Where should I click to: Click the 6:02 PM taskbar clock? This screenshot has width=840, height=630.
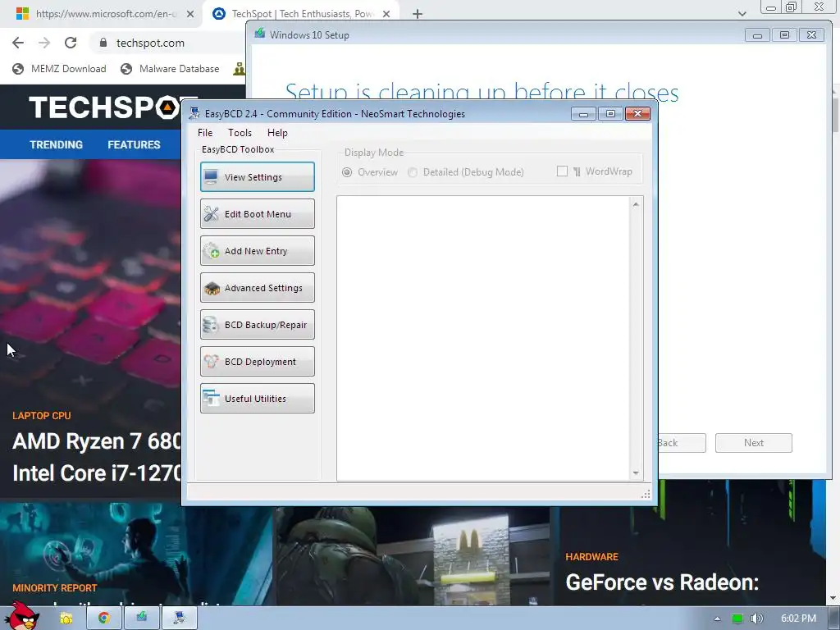pos(798,619)
